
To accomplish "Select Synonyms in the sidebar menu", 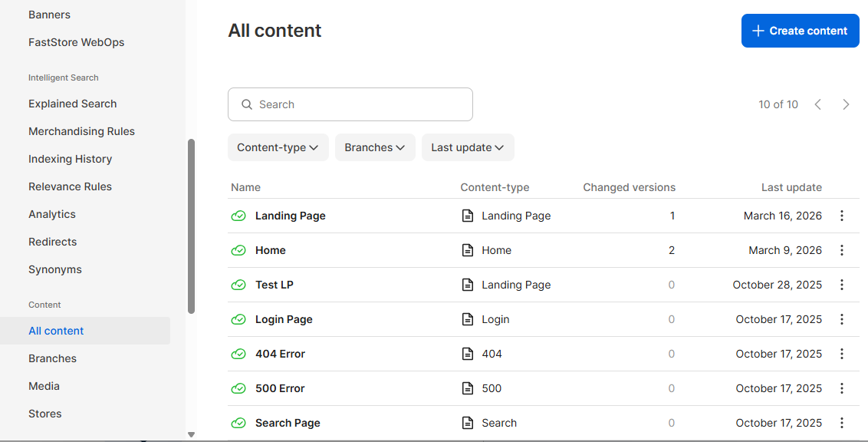I will pyautogui.click(x=54, y=270).
